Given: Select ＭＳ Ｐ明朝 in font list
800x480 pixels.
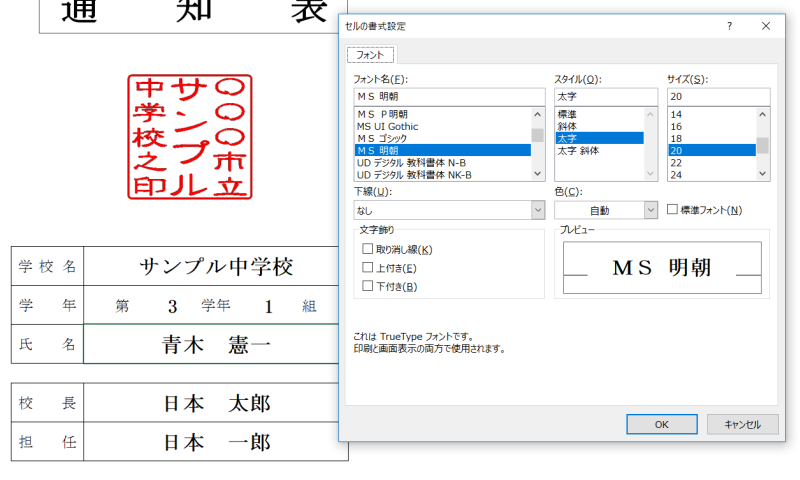Looking at the screenshot, I should 442,114.
